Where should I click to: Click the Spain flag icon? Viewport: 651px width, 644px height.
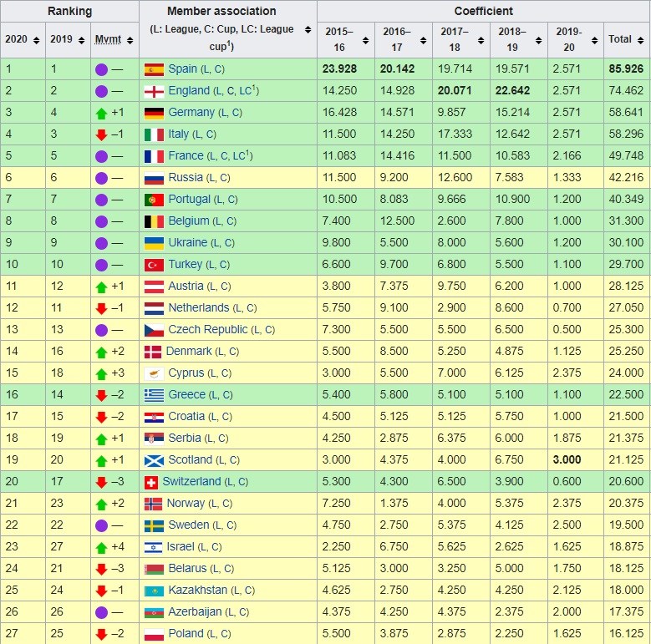154,69
